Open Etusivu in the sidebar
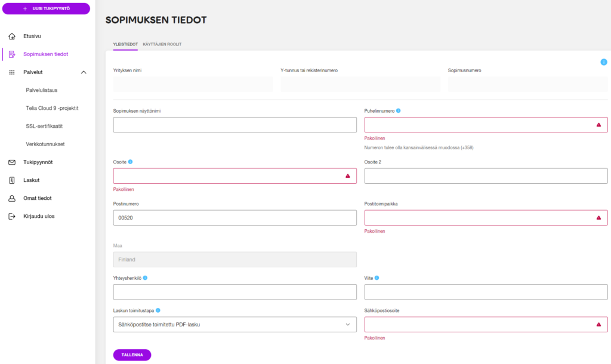 (x=32, y=36)
